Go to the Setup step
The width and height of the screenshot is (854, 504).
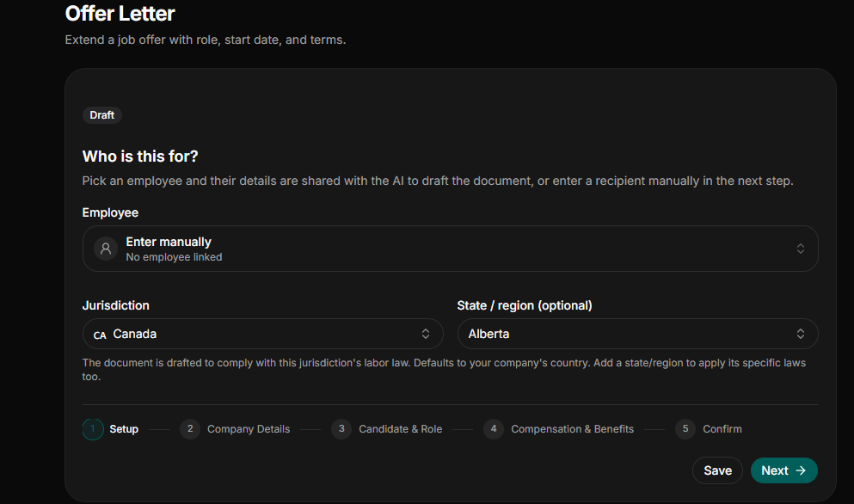(111, 429)
